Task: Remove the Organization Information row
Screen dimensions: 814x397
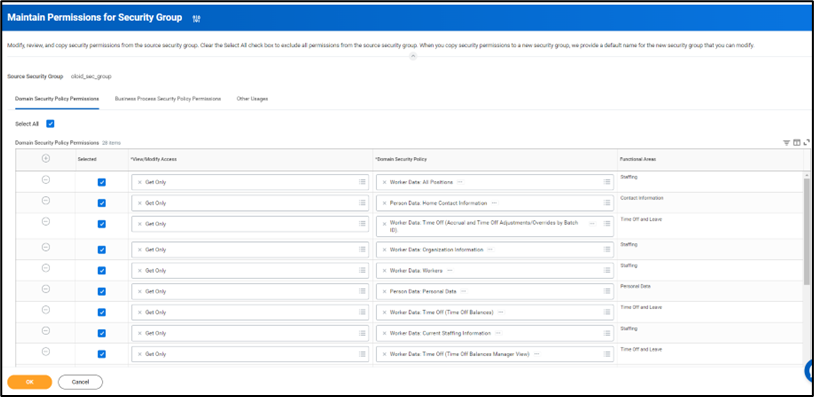Action: click(x=46, y=247)
